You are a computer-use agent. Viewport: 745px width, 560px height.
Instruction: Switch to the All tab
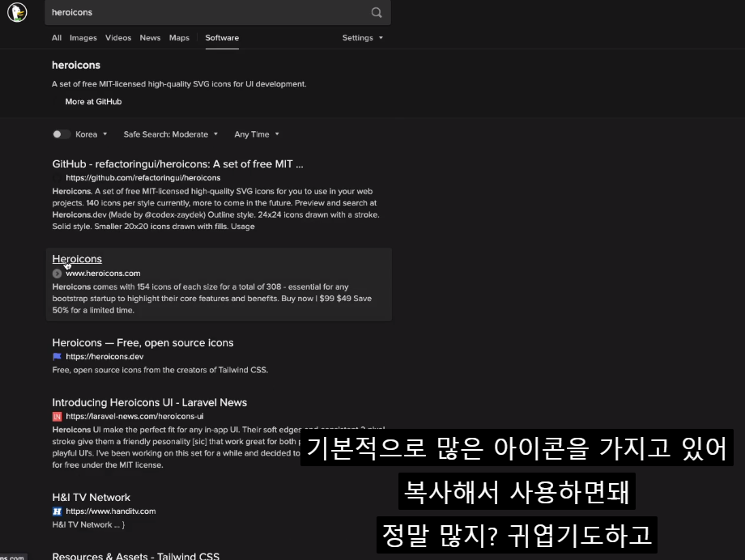57,37
